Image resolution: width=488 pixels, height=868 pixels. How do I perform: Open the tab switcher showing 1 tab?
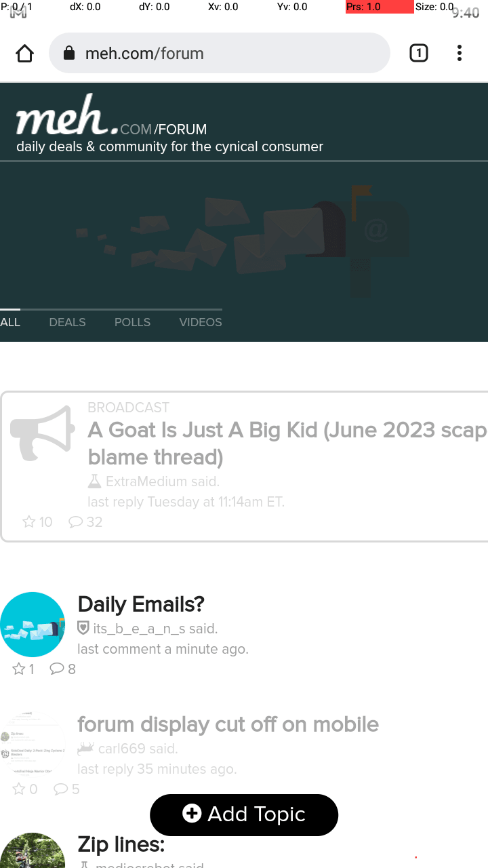pyautogui.click(x=419, y=53)
